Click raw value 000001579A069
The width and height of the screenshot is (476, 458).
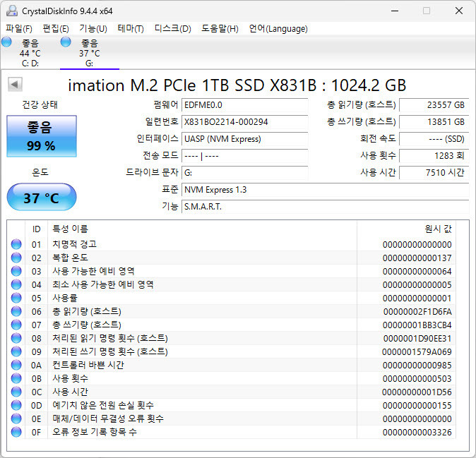(x=417, y=352)
